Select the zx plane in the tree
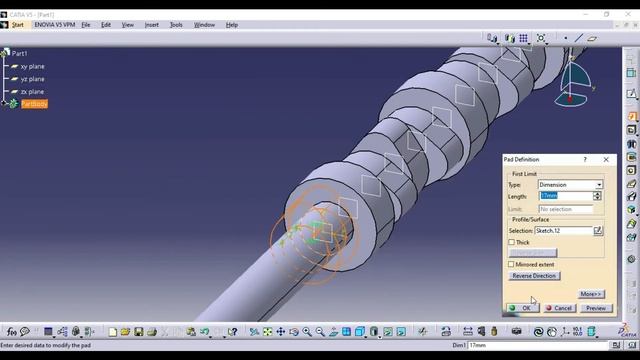 (32, 92)
